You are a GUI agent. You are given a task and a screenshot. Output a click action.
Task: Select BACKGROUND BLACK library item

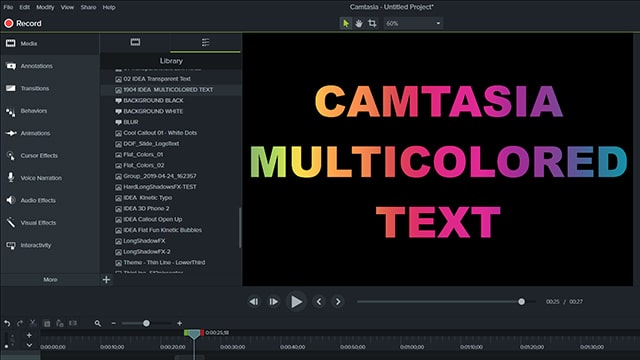point(171,100)
